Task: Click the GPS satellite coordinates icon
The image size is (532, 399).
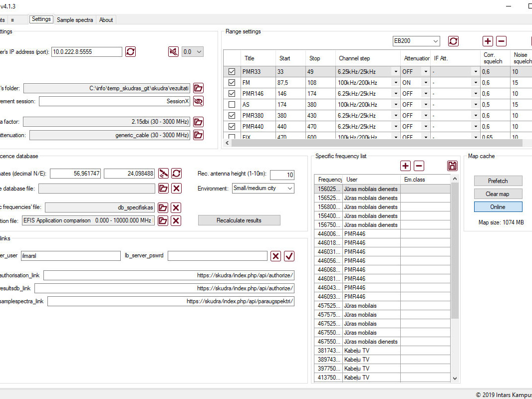Action: tap(163, 174)
